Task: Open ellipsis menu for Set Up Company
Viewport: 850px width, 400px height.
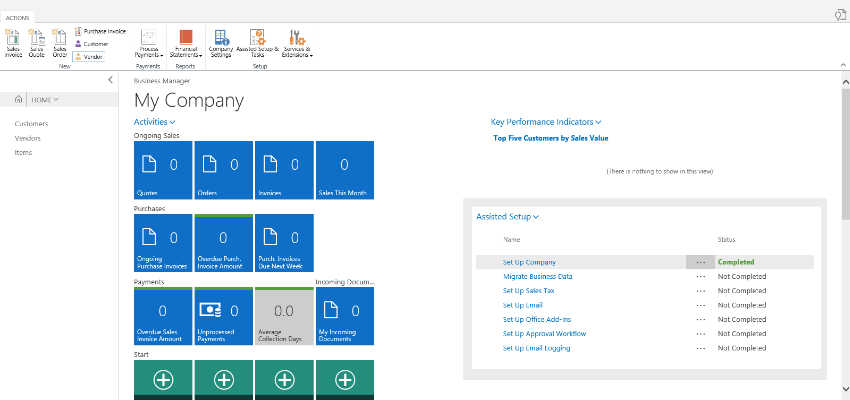Action: point(701,262)
